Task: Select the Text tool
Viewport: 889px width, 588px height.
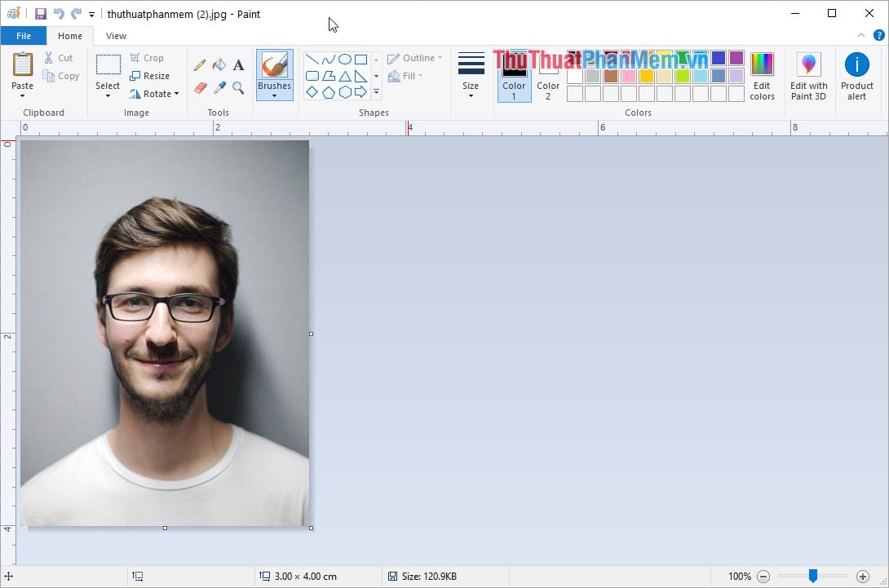Action: pyautogui.click(x=238, y=65)
